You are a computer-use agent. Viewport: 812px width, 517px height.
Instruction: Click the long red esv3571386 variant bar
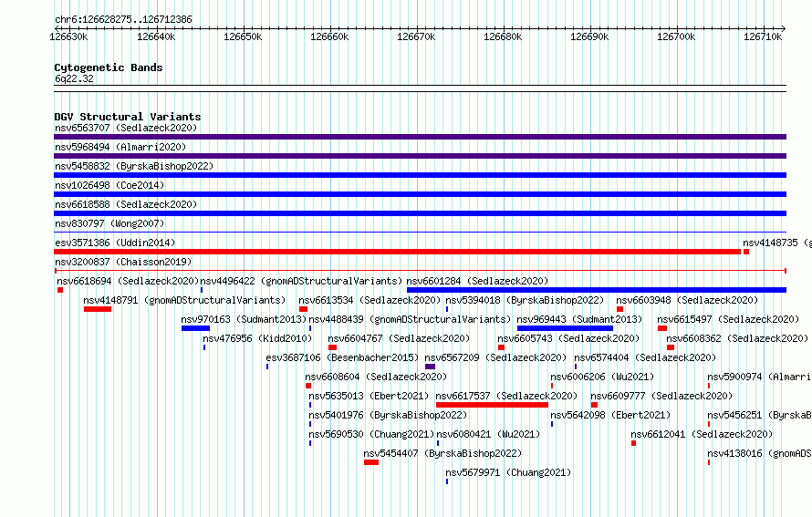pos(397,252)
